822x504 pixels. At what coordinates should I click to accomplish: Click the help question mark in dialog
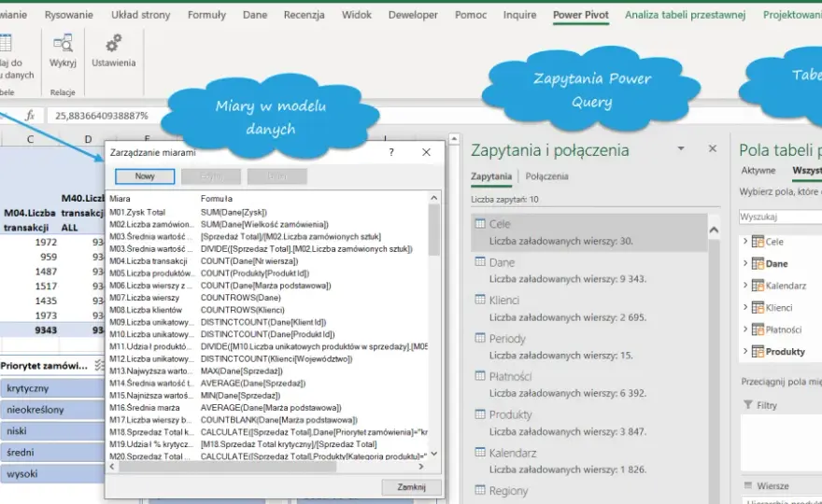coord(391,152)
